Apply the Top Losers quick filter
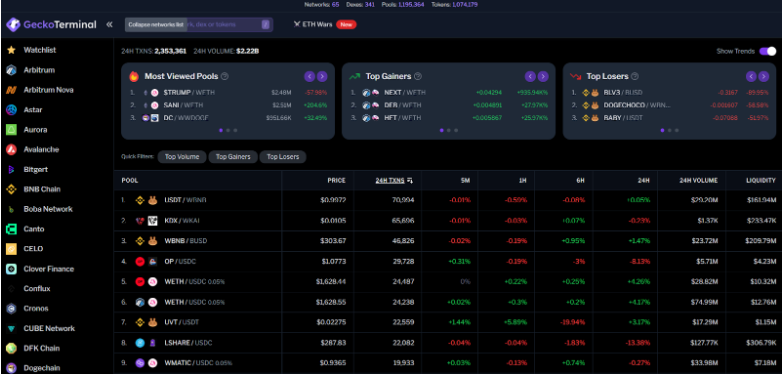783x374 pixels. pos(283,157)
